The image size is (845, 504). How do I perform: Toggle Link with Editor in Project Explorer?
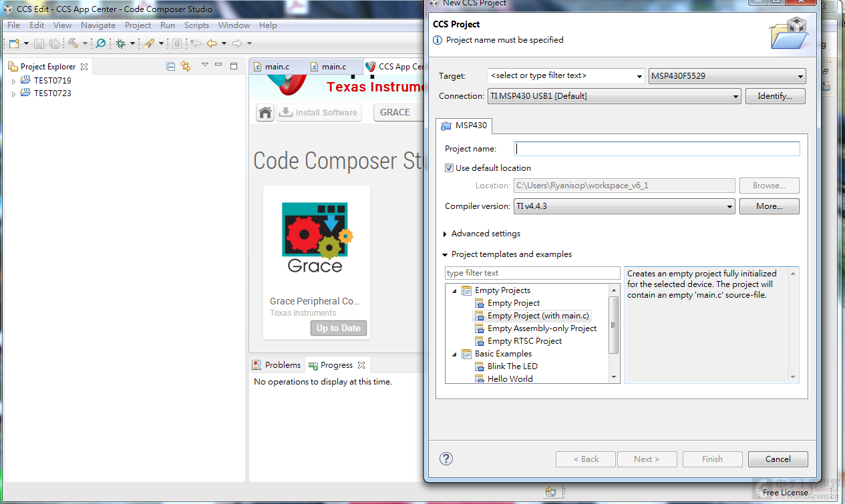186,66
